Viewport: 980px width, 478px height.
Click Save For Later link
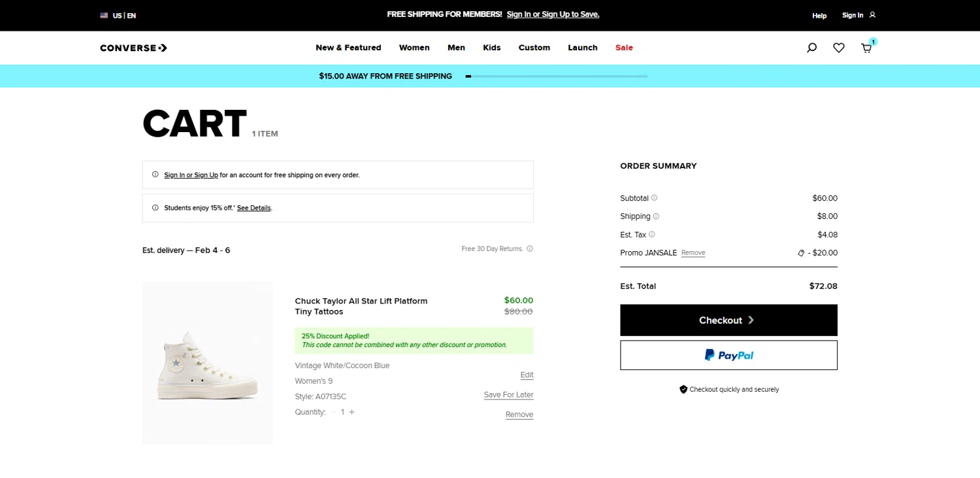tap(508, 395)
